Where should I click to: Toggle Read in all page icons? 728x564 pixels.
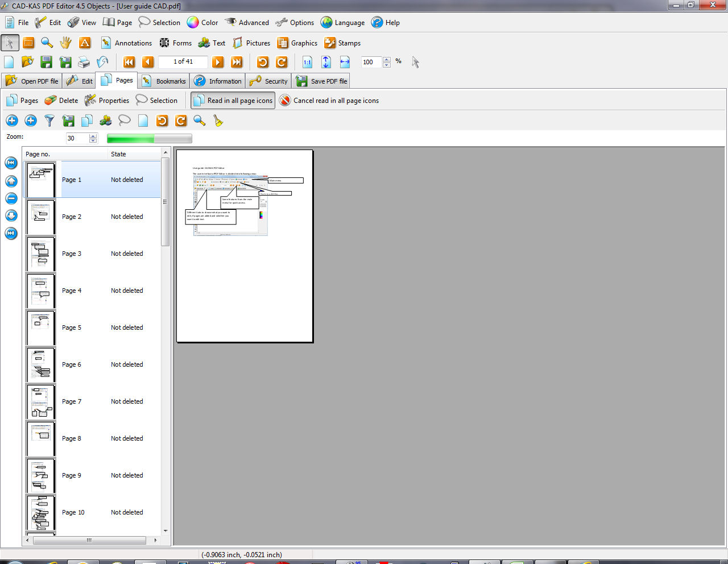pos(233,101)
